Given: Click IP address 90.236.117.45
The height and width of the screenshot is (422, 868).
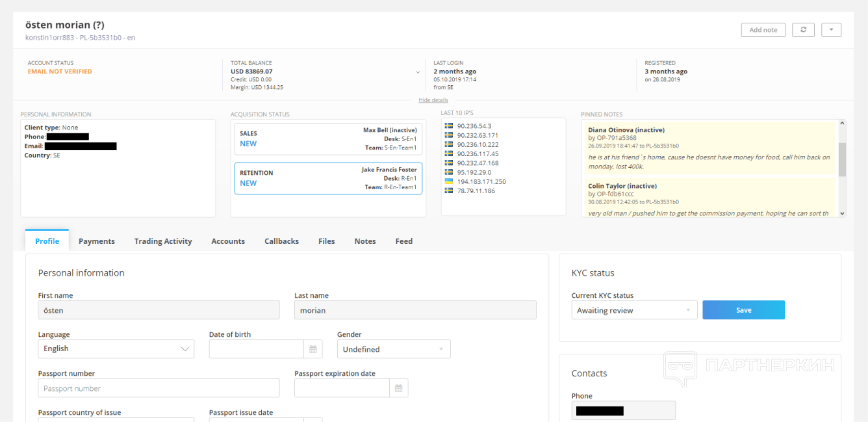Looking at the screenshot, I should tap(478, 154).
